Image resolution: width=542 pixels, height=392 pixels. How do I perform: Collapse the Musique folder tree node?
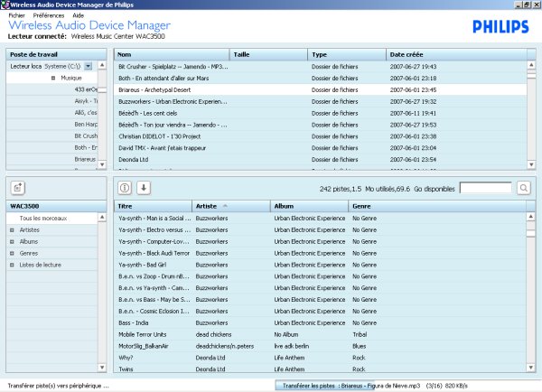(x=53, y=79)
